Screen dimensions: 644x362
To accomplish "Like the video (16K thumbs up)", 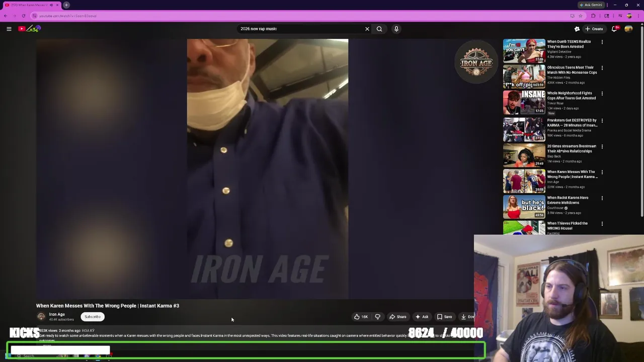I will coord(361,317).
